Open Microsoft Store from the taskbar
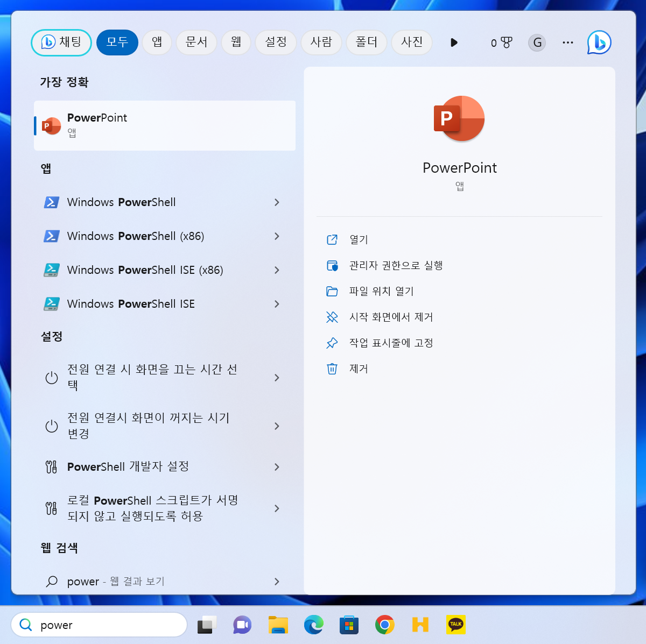The width and height of the screenshot is (646, 644). (x=349, y=625)
